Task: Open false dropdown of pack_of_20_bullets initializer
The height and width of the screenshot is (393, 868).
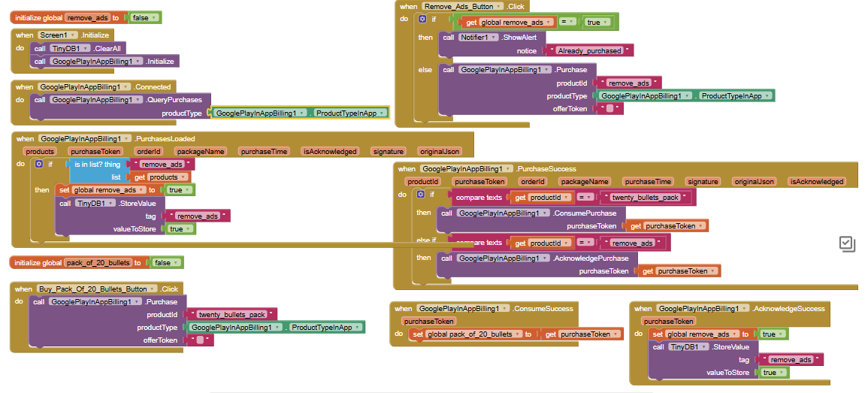Action: tap(168, 262)
